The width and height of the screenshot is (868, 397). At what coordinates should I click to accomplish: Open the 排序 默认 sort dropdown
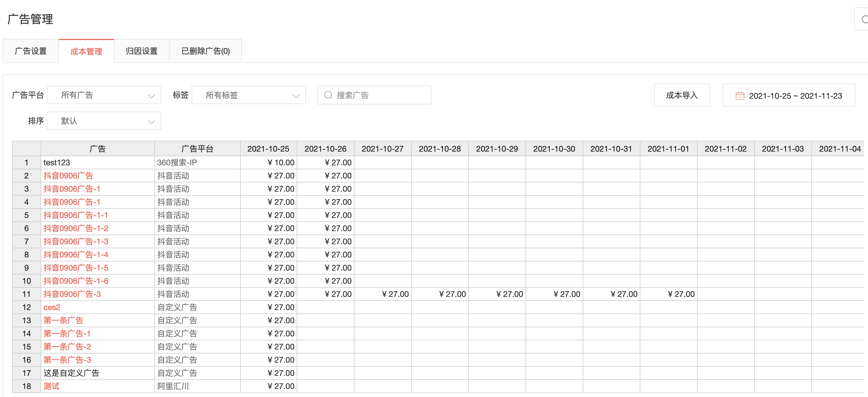[x=104, y=121]
